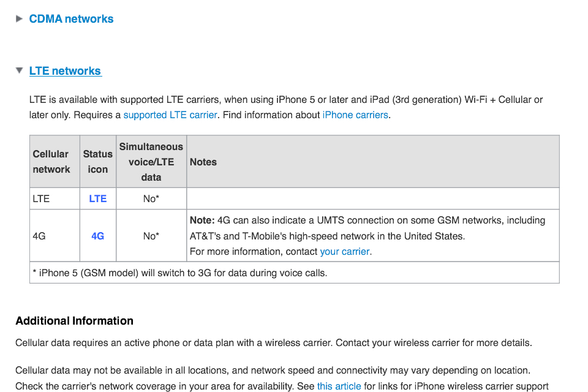The height and width of the screenshot is (392, 588).
Task: Open the your carrier link
Action: 344,251
